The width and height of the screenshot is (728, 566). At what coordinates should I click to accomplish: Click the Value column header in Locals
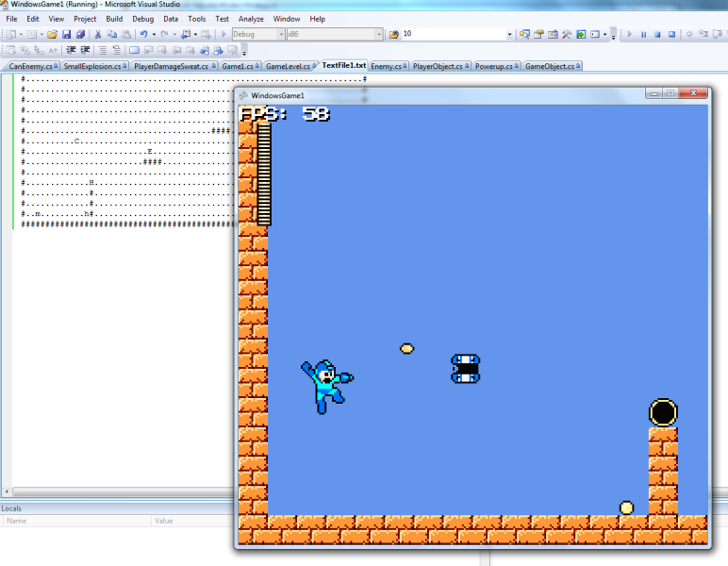click(192, 521)
